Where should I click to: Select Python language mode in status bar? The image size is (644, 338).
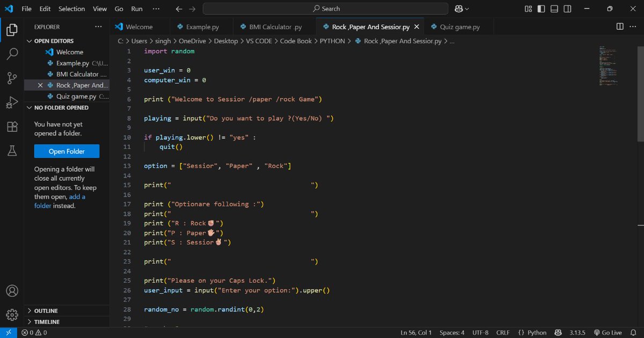537,333
